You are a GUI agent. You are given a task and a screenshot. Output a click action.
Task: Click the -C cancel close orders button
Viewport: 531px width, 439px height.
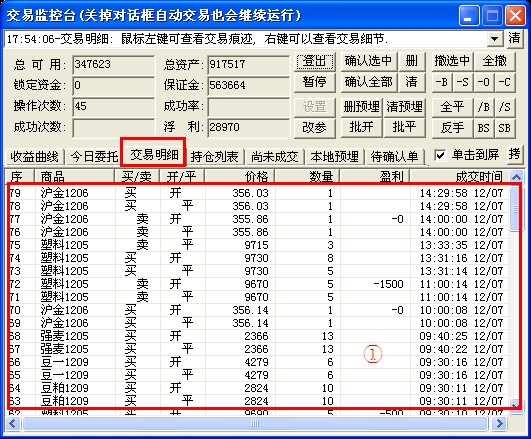point(505,82)
